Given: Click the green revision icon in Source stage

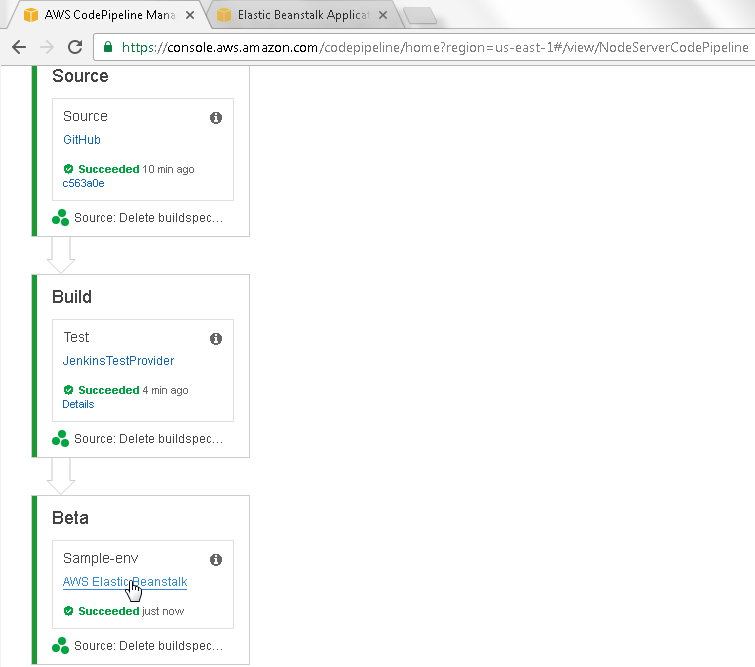Looking at the screenshot, I should coord(61,218).
